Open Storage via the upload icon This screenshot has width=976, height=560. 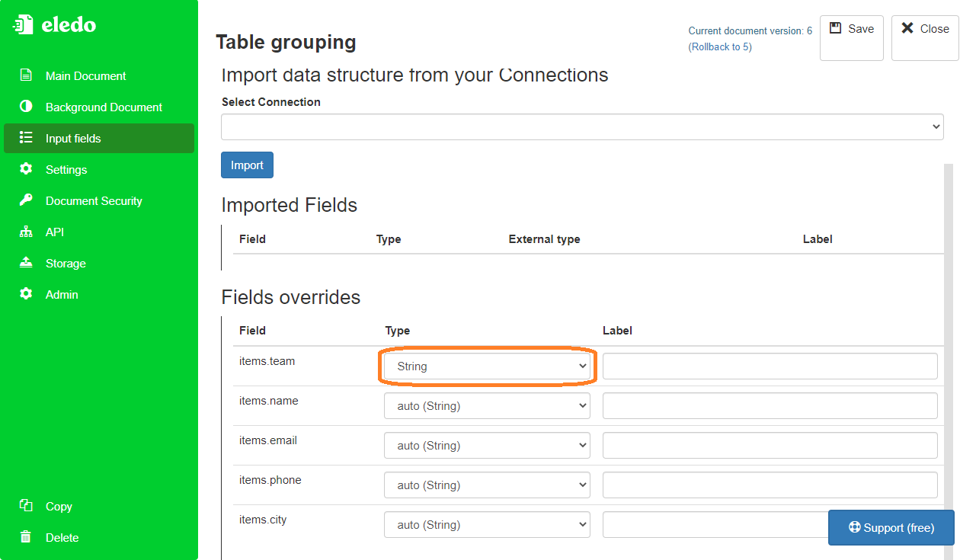click(x=27, y=263)
